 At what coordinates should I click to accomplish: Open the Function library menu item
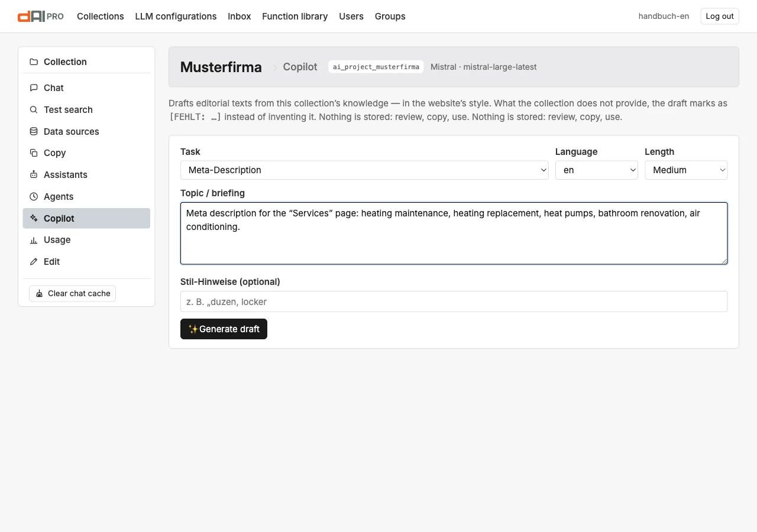pyautogui.click(x=295, y=17)
